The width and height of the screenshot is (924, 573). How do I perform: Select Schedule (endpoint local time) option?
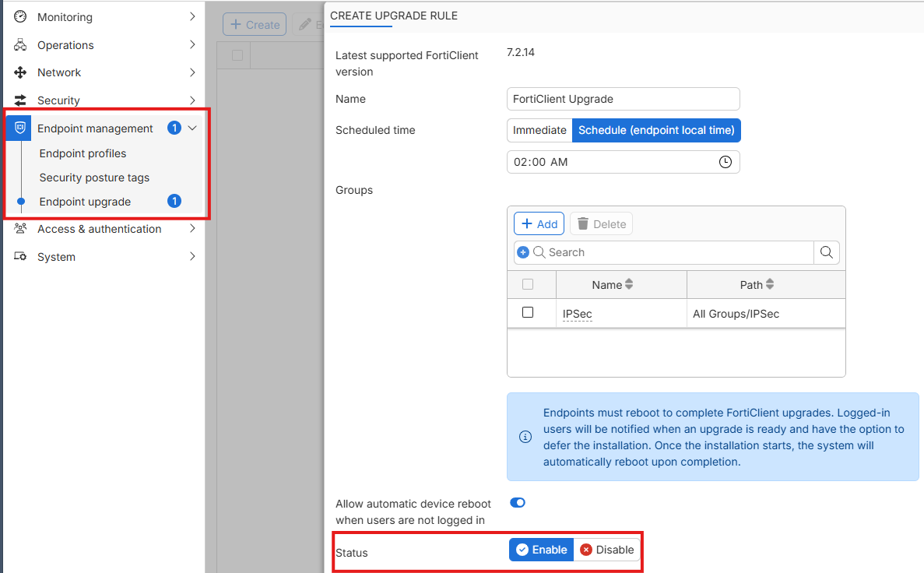tap(656, 130)
